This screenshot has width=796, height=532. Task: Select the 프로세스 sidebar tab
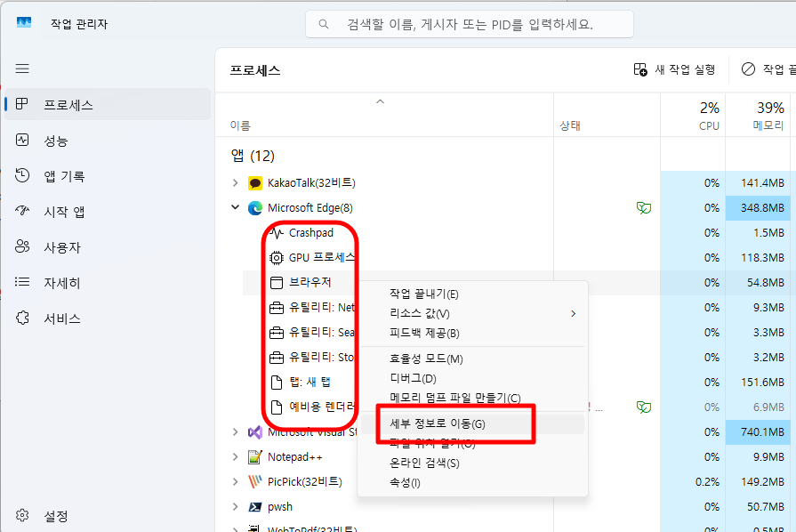[108, 105]
